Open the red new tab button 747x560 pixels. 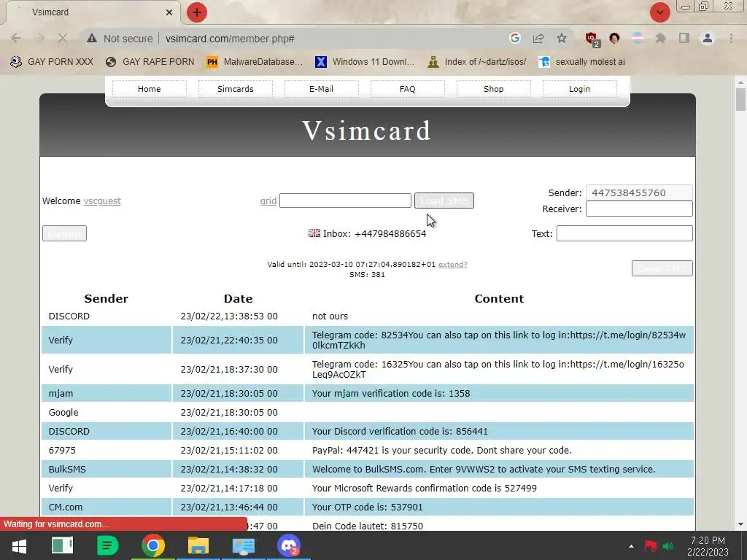tap(197, 12)
